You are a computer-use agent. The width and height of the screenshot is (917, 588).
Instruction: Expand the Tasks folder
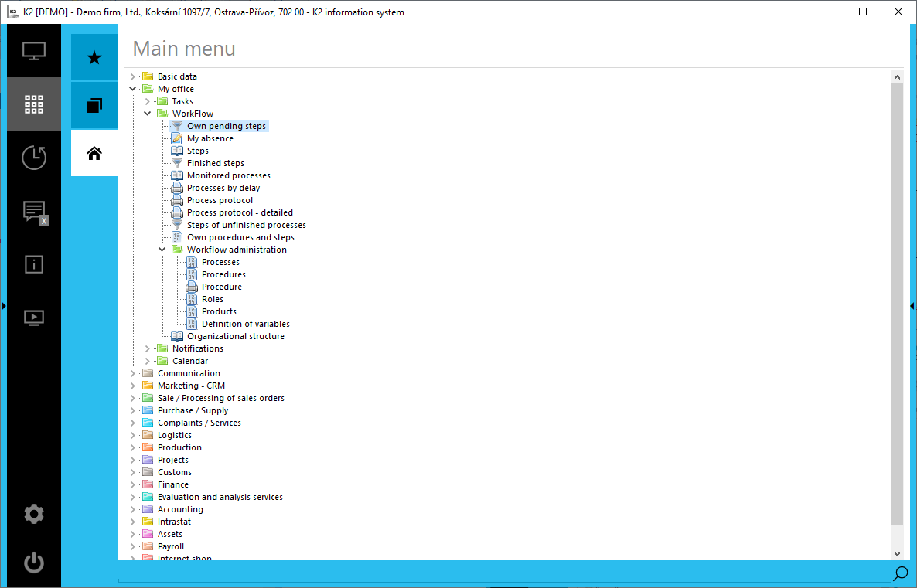click(148, 101)
